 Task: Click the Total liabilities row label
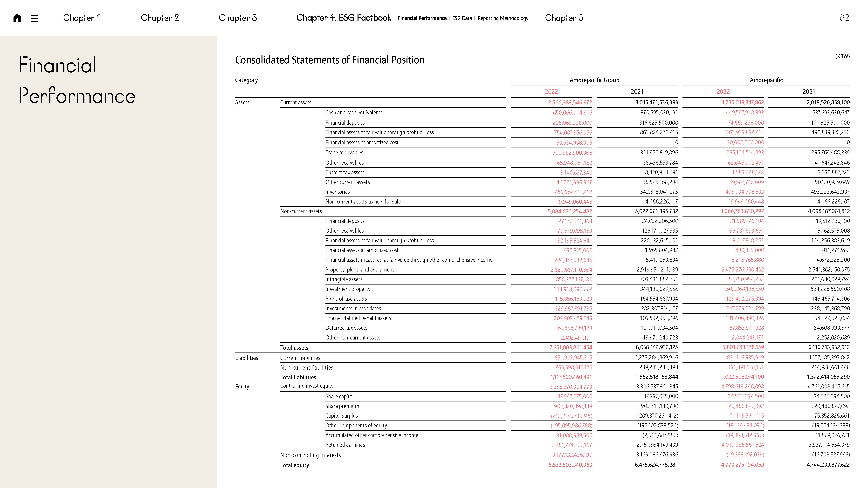click(x=298, y=377)
